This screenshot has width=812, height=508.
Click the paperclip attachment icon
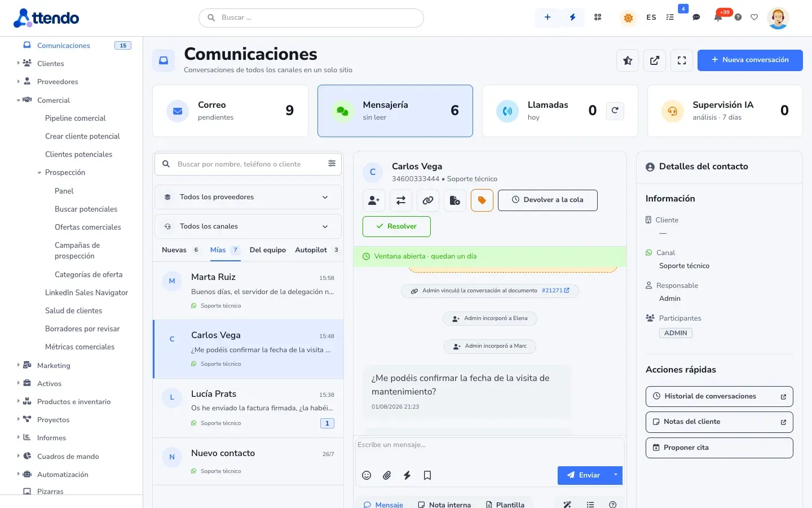click(387, 475)
